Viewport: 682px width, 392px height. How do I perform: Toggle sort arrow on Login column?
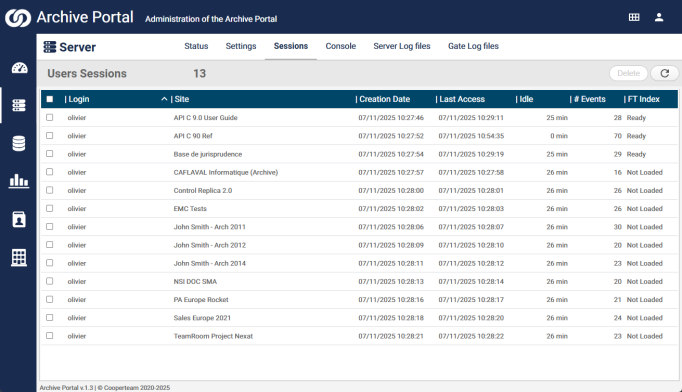click(164, 99)
